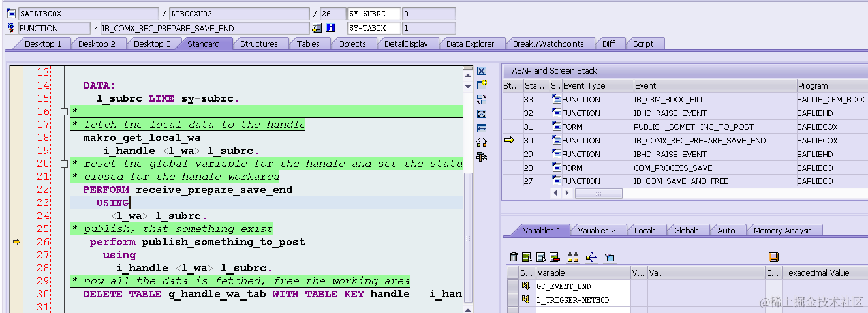Viewport: 868px width, 313px height.
Task: Open the Locals variables tab
Action: click(645, 230)
